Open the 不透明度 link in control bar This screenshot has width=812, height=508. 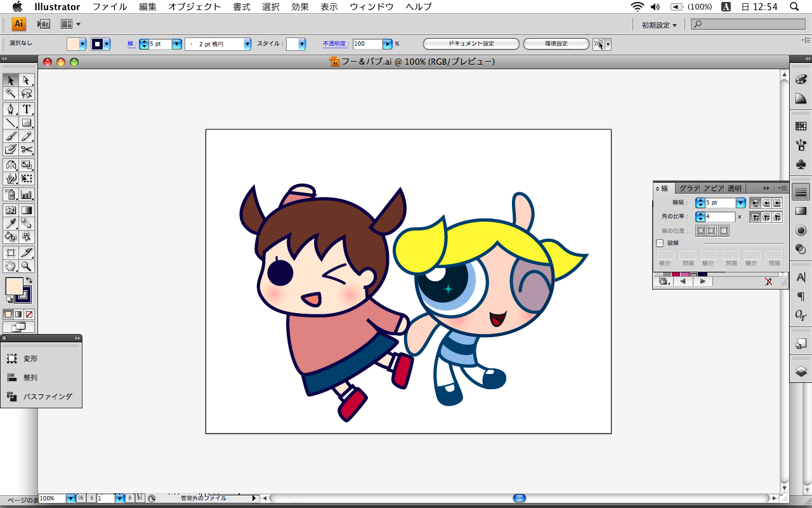[x=334, y=44]
